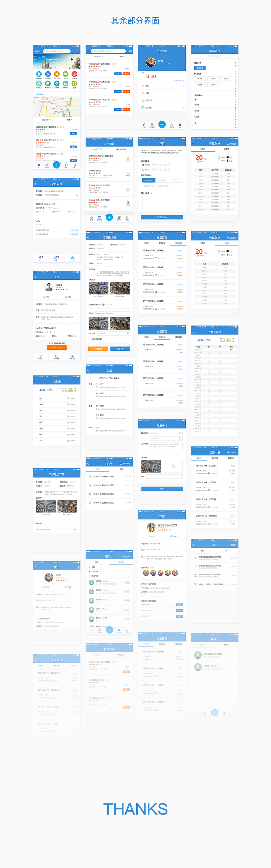This screenshot has height=868, width=271.
Task: Select 天津市 in 城市列表 hot cities
Action: (200, 78)
